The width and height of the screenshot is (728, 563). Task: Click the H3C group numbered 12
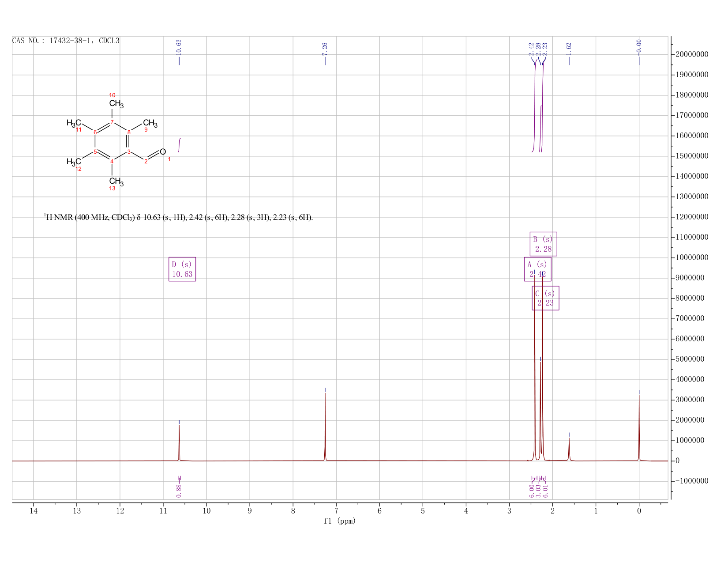point(74,162)
